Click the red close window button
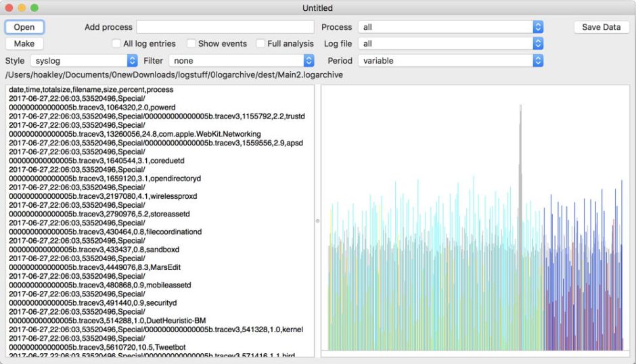Screen dimensions: 636x364 coord(9,8)
